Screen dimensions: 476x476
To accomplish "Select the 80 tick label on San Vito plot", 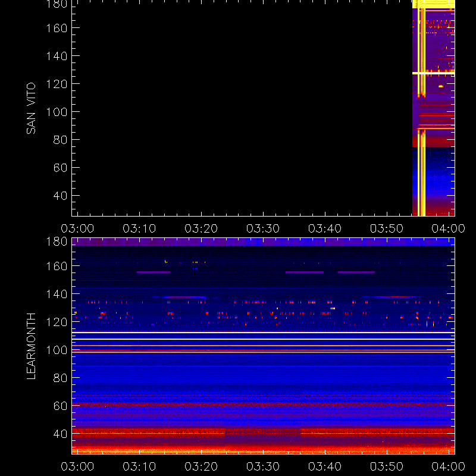I will pyautogui.click(x=60, y=140).
